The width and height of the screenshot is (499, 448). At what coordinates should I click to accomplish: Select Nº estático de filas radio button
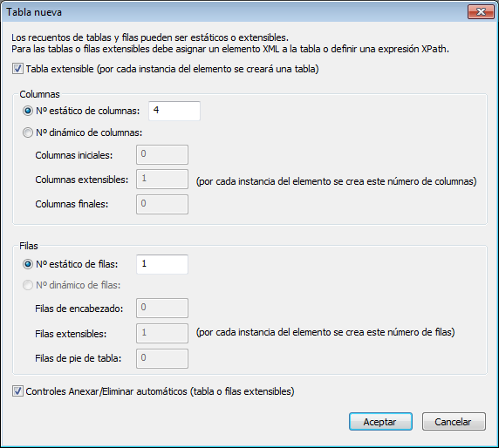(x=28, y=264)
